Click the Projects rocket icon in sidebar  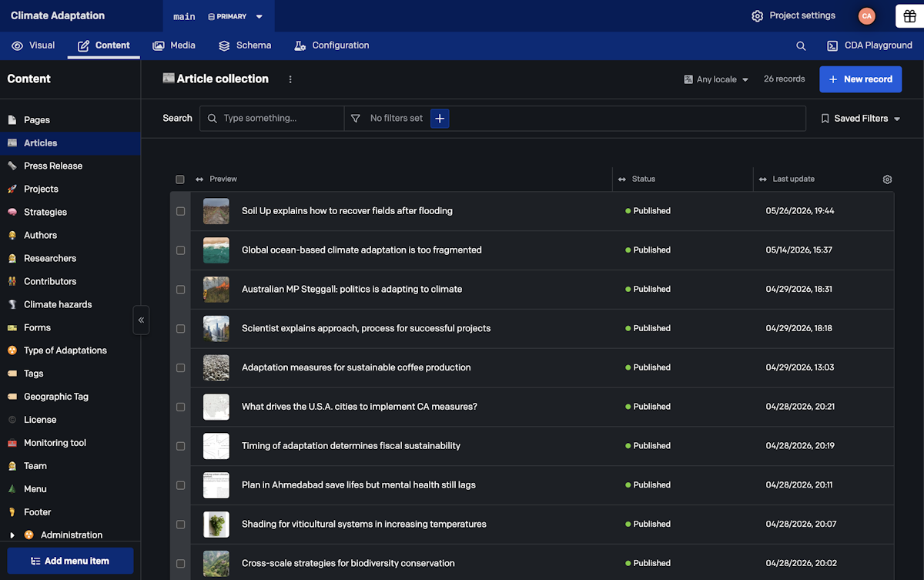click(x=12, y=189)
